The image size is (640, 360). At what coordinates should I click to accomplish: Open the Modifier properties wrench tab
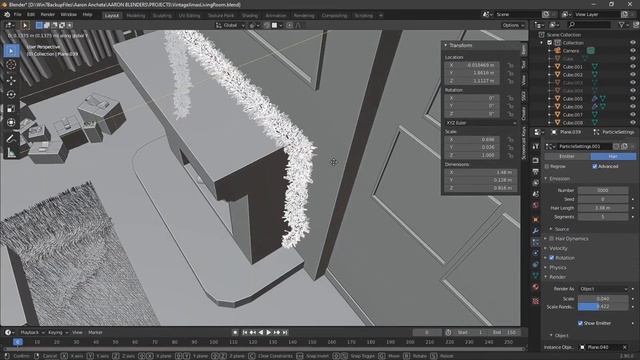(536, 231)
